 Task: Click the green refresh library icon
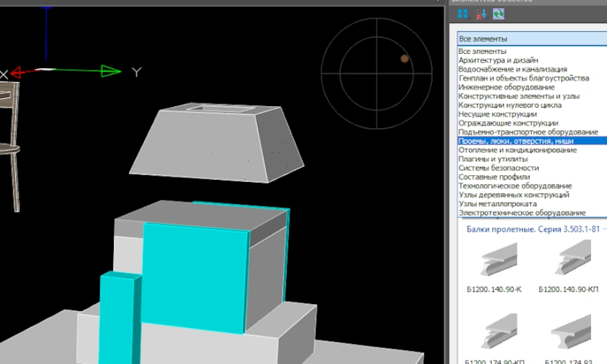click(x=498, y=14)
